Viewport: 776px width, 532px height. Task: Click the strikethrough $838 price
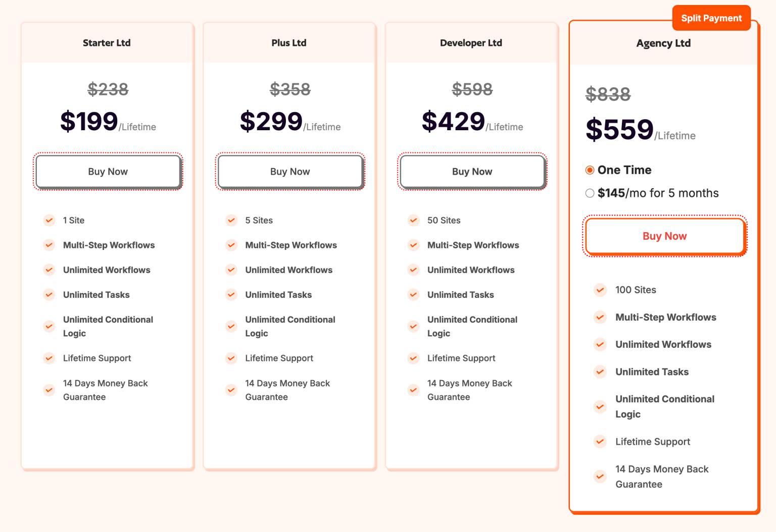[608, 94]
